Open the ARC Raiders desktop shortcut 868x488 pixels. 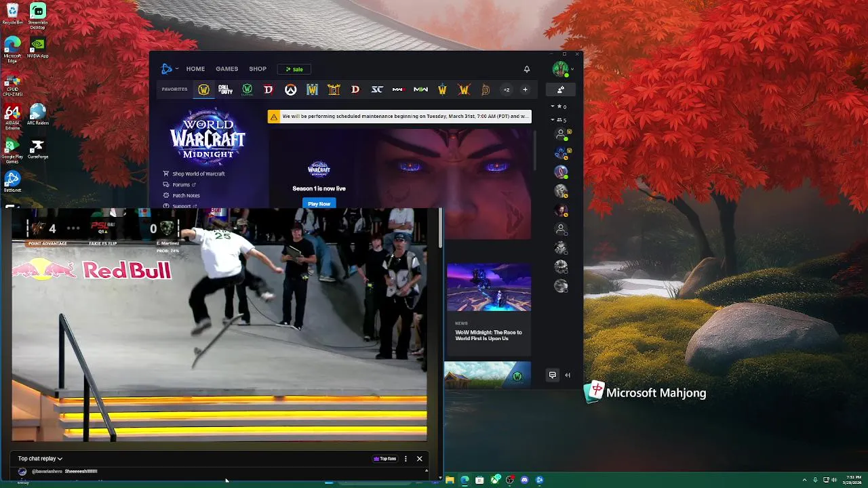pos(38,115)
